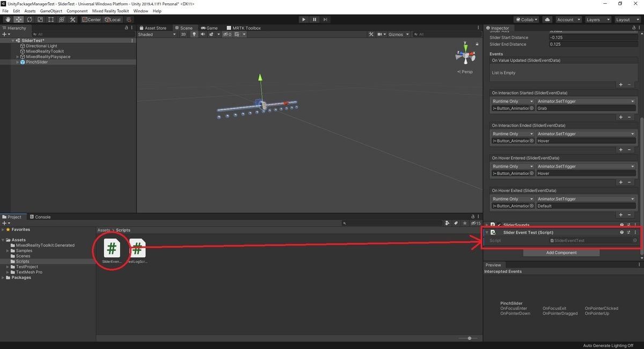Collapse the Slider Event Test component
Screen dimensions: 644x349
[x=487, y=233]
